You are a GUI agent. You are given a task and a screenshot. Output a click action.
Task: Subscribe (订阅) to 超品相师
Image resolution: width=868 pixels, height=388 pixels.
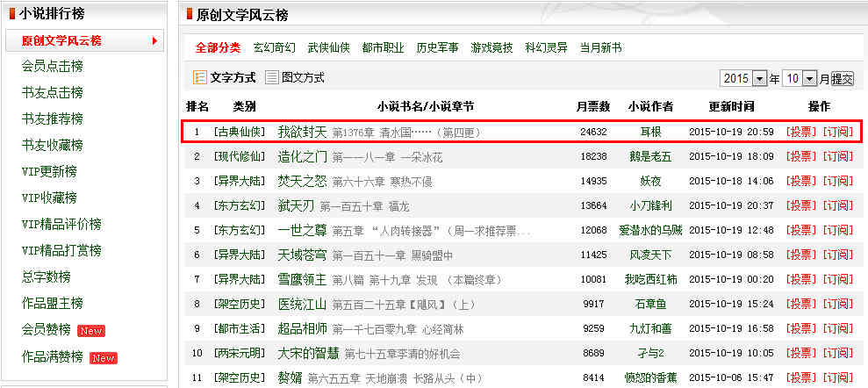click(x=838, y=329)
